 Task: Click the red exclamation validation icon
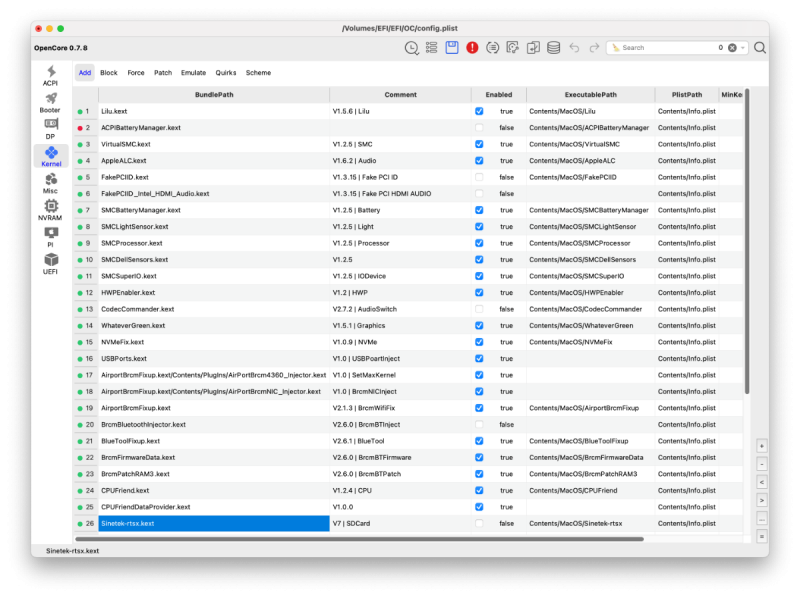coord(472,48)
